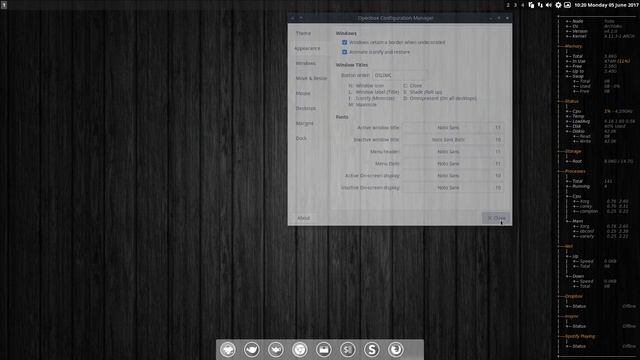The image size is (640, 360).
Task: Open the Mouse tab
Action: 303,93
